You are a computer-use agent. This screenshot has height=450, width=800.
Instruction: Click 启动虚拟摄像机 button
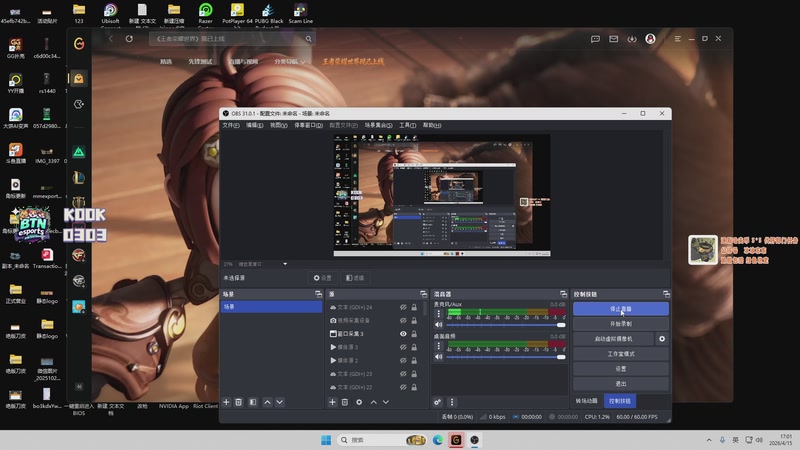[613, 339]
